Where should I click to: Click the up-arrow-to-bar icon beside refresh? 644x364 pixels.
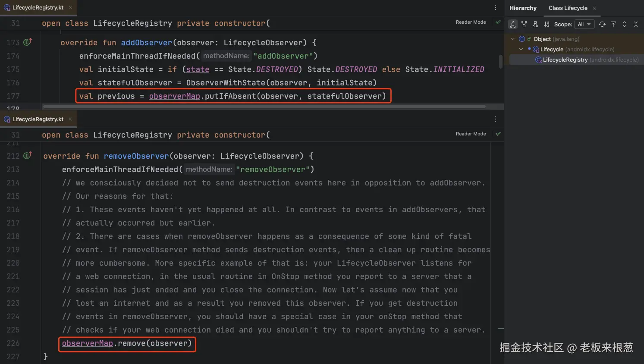click(613, 24)
